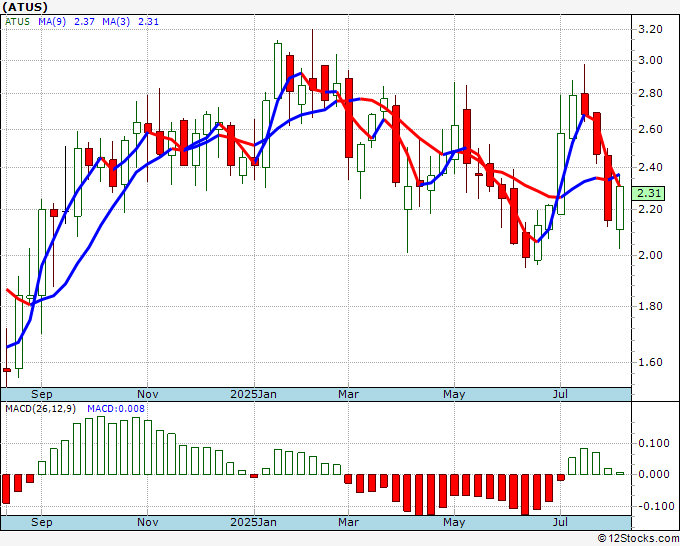Image resolution: width=680 pixels, height=546 pixels.
Task: Click the MA(3) legend label
Action: click(x=116, y=22)
